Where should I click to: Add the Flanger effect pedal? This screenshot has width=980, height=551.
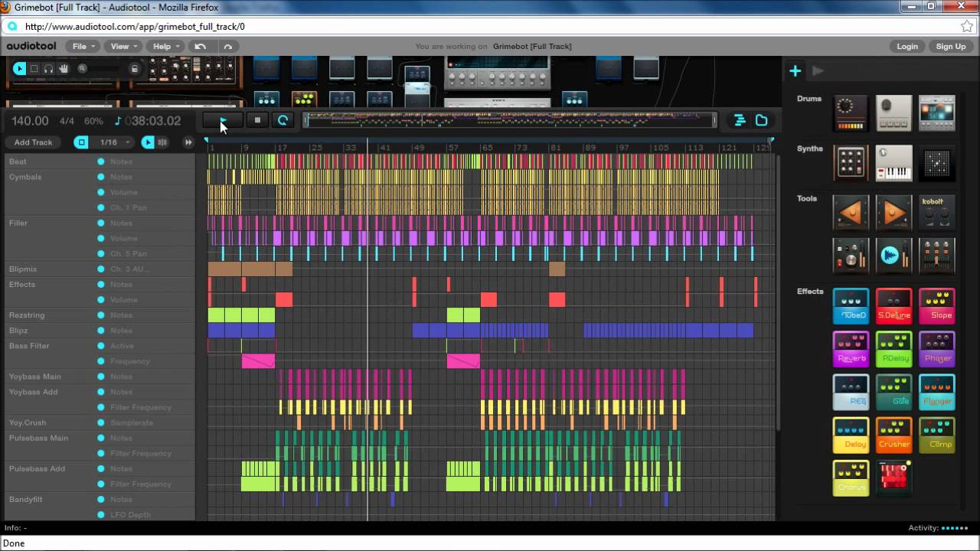point(936,392)
